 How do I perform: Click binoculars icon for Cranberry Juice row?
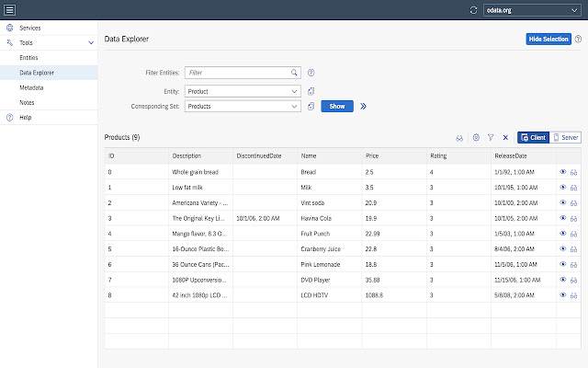[573, 249]
